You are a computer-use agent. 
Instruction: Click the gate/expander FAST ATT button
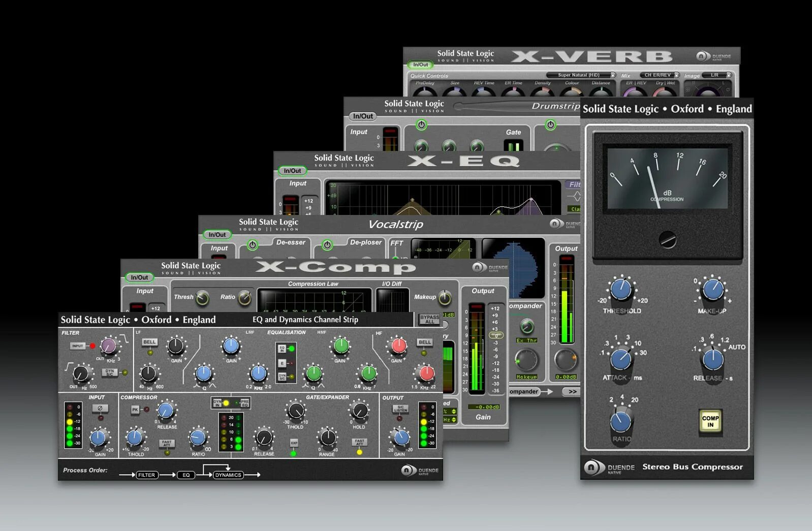[359, 442]
